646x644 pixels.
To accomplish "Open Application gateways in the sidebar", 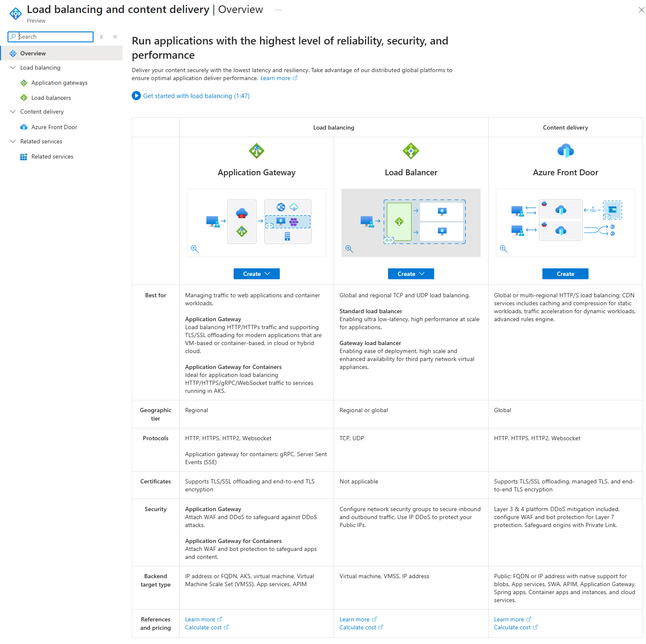I will (x=59, y=83).
